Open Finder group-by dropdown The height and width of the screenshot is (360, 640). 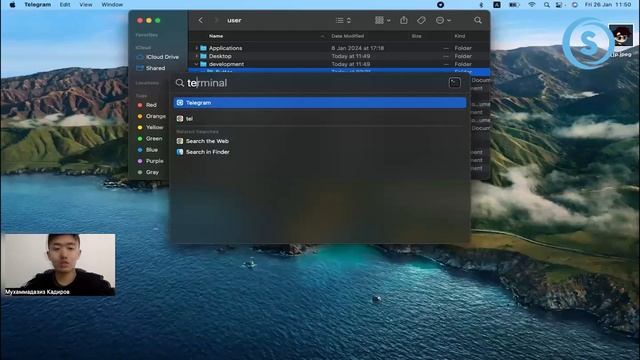click(382, 20)
